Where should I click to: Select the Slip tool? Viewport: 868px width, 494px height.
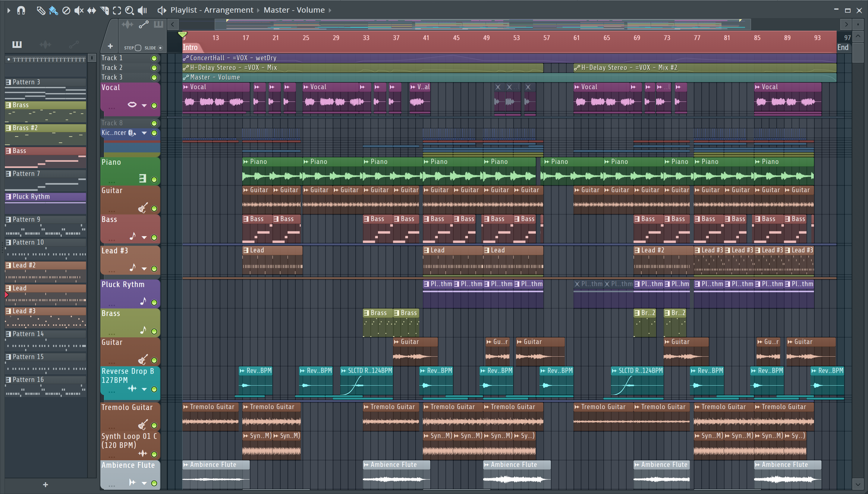(92, 11)
